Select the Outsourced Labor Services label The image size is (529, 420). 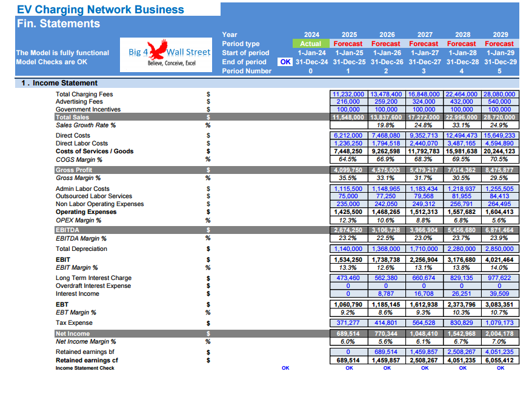(x=94, y=196)
